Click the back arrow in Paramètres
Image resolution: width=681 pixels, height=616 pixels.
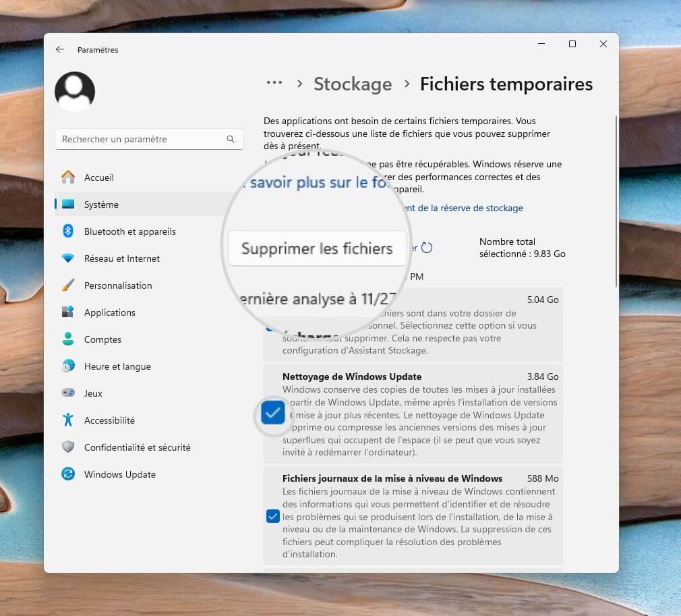(60, 49)
